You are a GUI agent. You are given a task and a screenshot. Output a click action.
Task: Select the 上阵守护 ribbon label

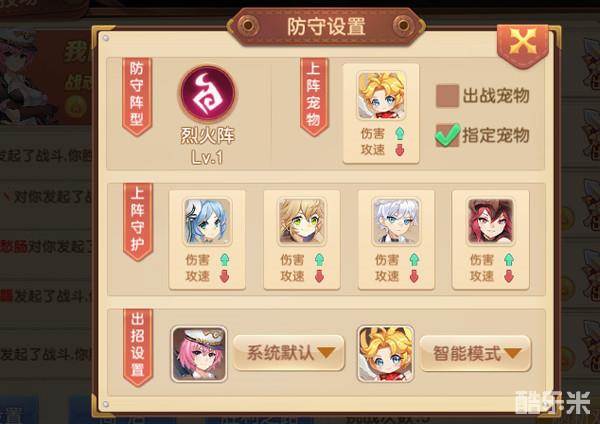point(138,222)
